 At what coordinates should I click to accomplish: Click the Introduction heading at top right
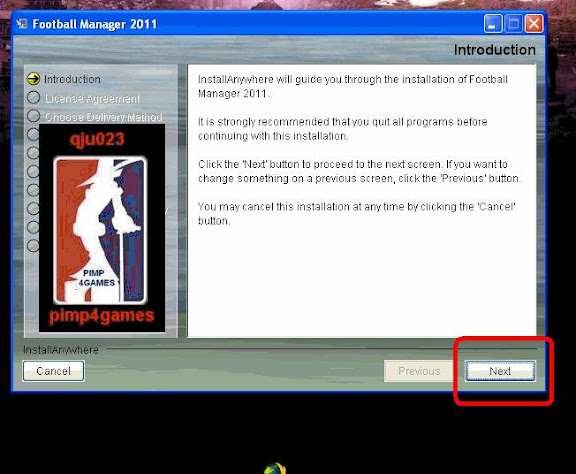click(x=494, y=50)
